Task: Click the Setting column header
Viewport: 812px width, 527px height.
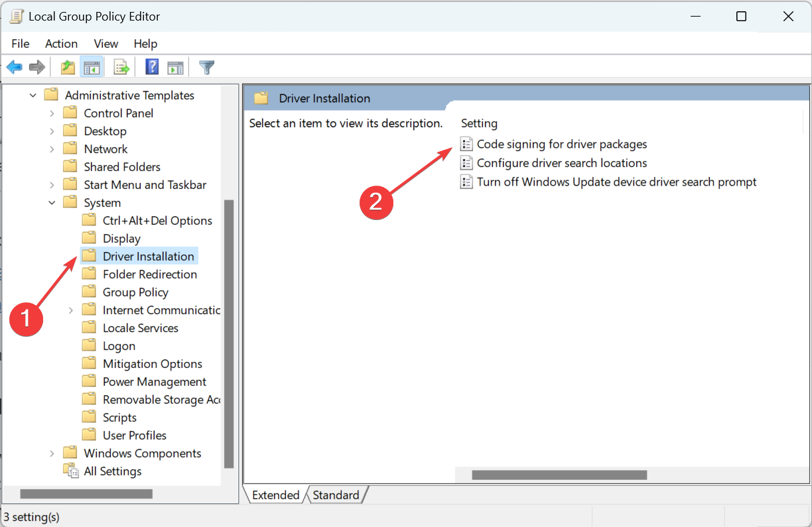Action: [x=479, y=123]
